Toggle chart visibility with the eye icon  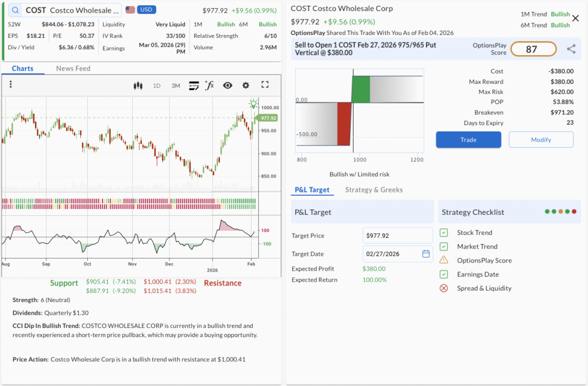pyautogui.click(x=227, y=86)
